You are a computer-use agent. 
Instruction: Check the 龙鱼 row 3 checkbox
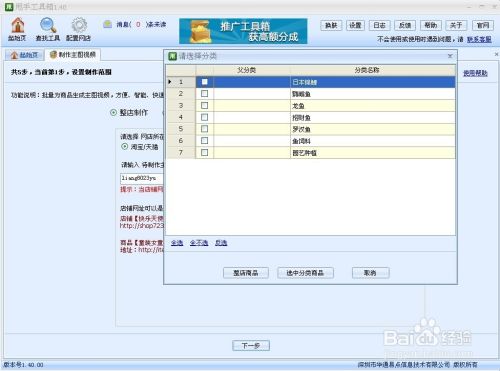pos(204,105)
